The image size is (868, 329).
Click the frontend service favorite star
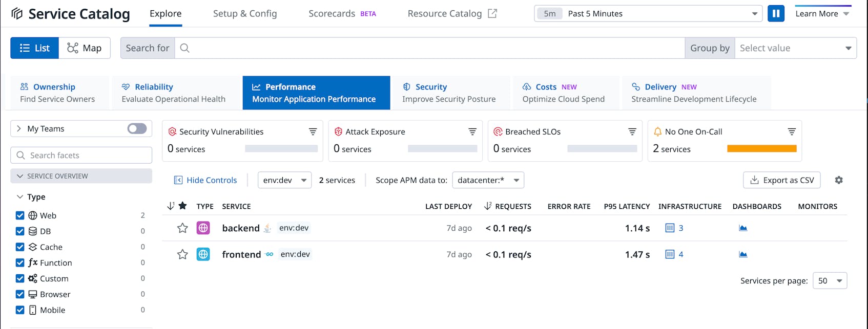point(182,254)
